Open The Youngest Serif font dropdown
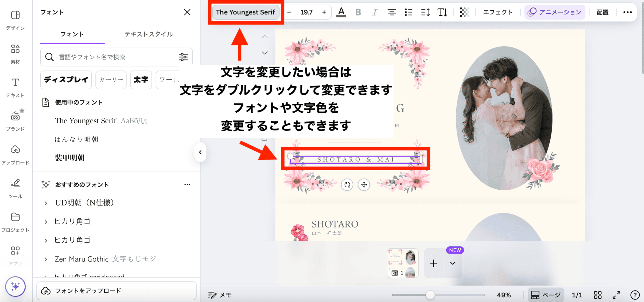The image size is (644, 302). [245, 12]
